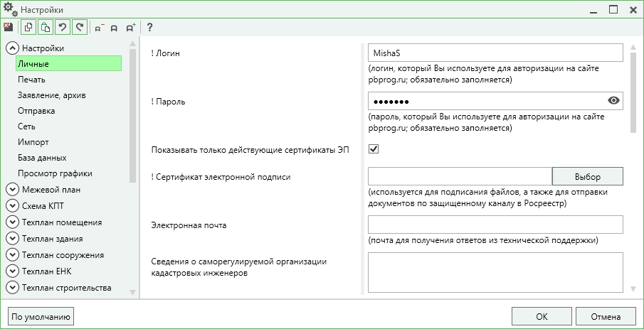
Task: Click the Отмена button
Action: click(606, 316)
